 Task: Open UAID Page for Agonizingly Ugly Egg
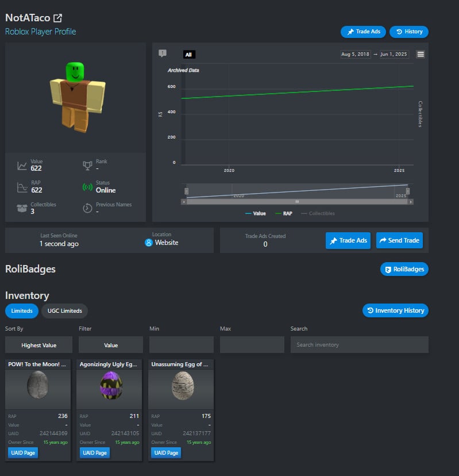[x=95, y=452]
